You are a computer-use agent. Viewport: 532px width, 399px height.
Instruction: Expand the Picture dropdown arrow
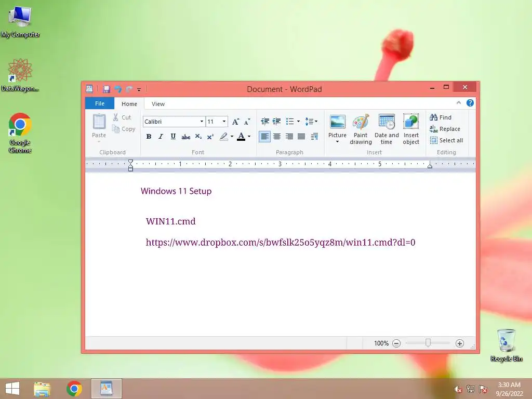(337, 141)
